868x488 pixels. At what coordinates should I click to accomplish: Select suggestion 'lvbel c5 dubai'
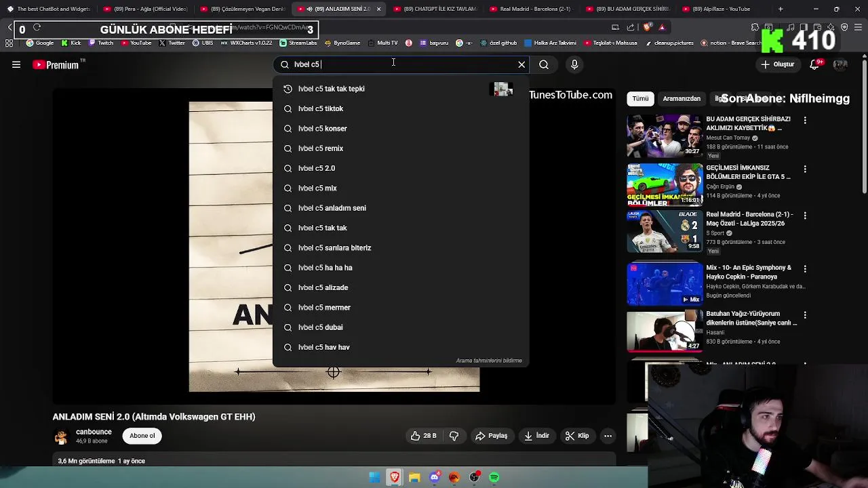coord(400,327)
